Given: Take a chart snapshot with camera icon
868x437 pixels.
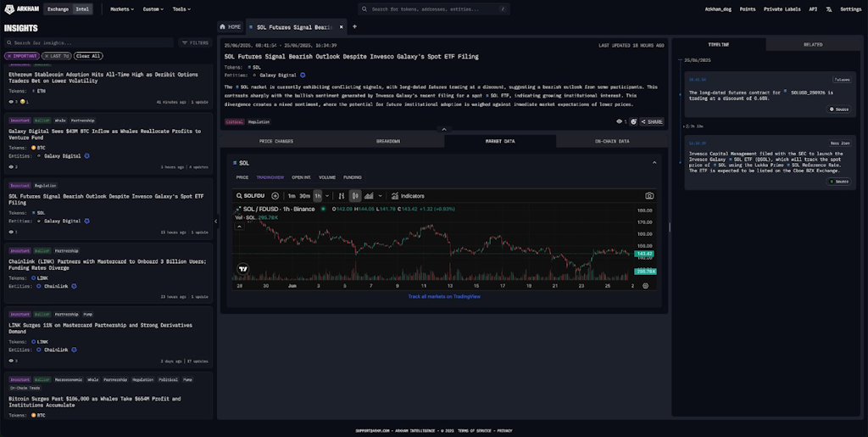Looking at the screenshot, I should (649, 196).
